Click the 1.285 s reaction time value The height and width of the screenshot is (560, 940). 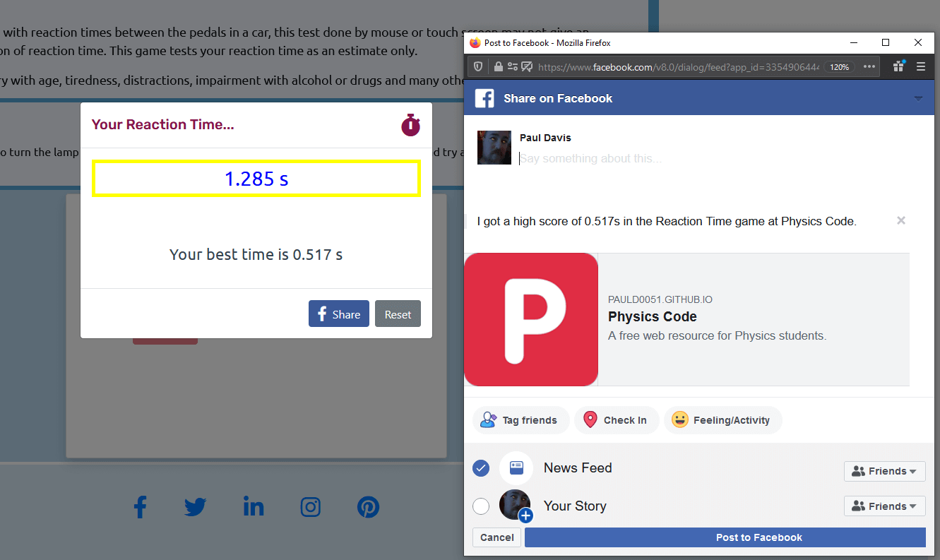[256, 179]
